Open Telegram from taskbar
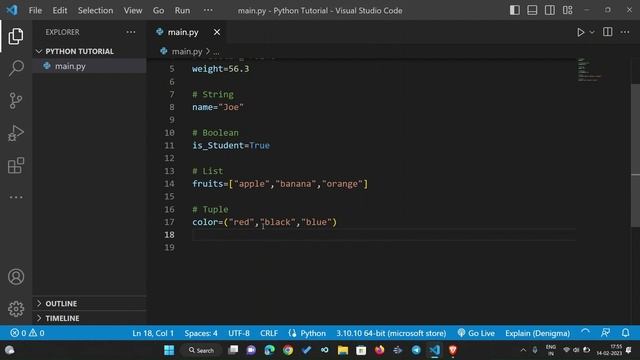 416,350
